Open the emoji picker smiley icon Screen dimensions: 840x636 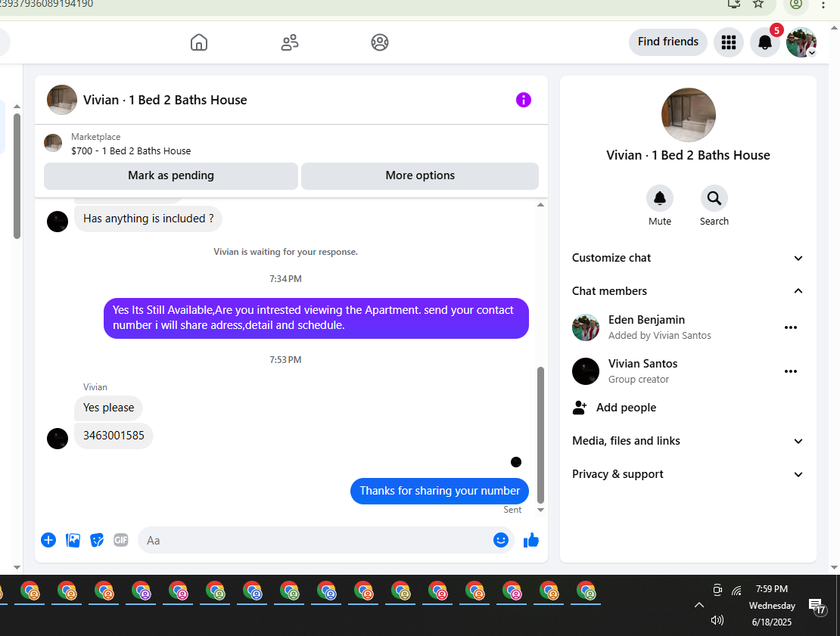pos(501,540)
